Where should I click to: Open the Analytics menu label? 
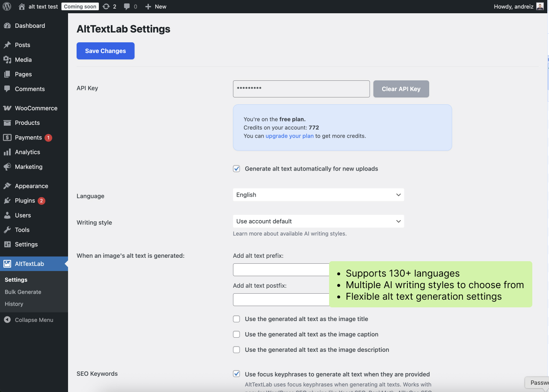(27, 152)
